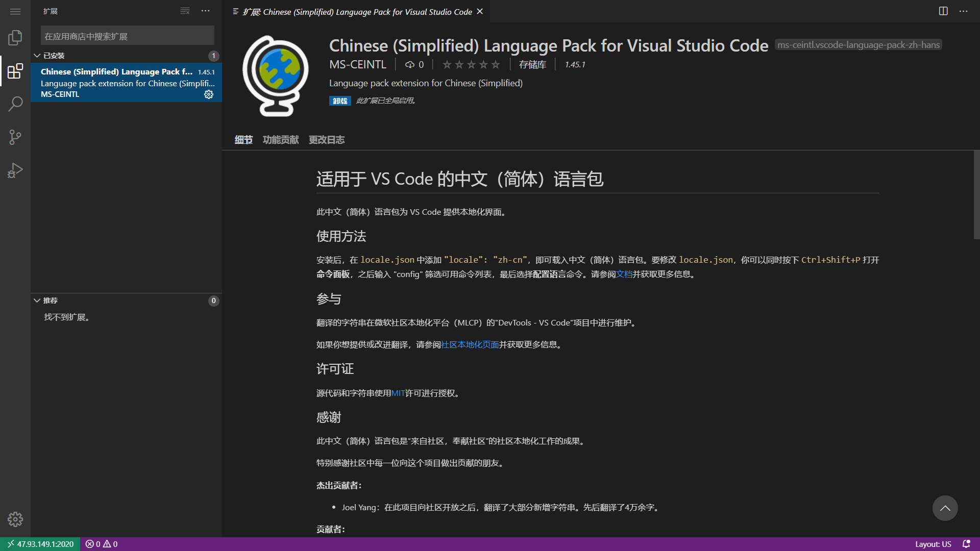The width and height of the screenshot is (980, 551).
Task: Click the globe extension logo image
Action: pyautogui.click(x=276, y=76)
